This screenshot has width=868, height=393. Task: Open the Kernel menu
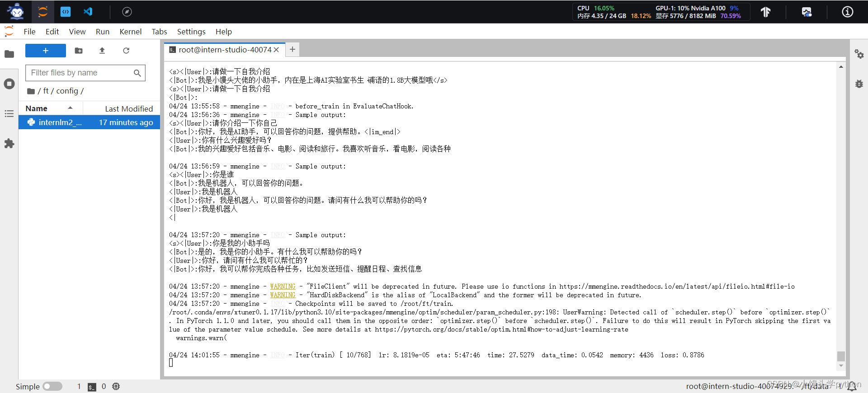pyautogui.click(x=131, y=32)
